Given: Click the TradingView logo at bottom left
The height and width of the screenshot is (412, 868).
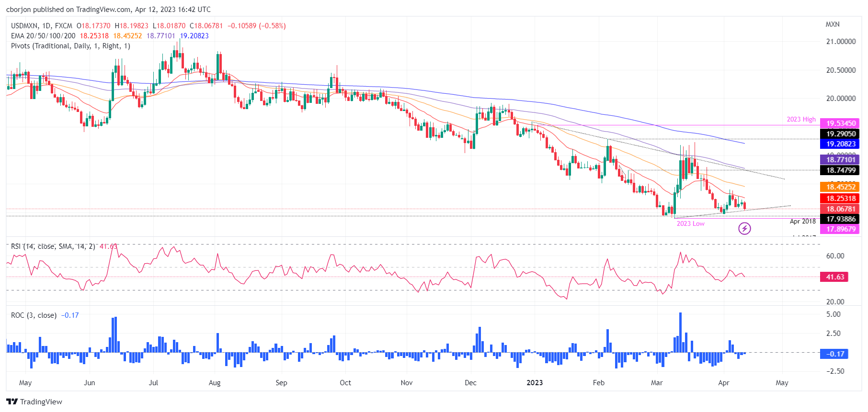Looking at the screenshot, I should tap(34, 401).
